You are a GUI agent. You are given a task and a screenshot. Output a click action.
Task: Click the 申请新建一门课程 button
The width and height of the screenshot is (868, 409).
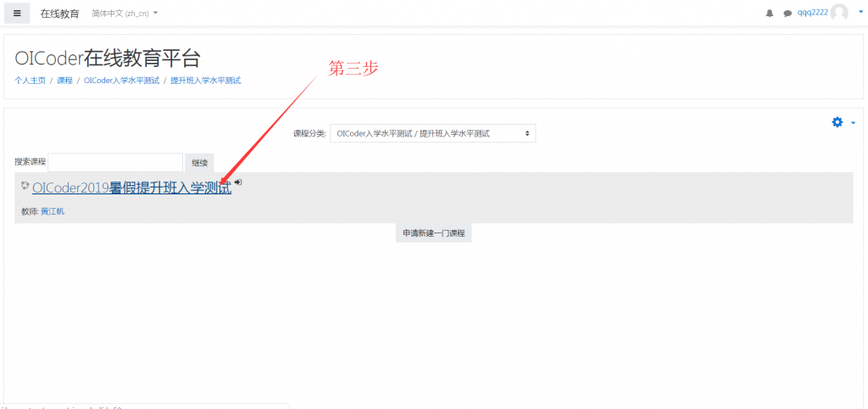(x=433, y=233)
